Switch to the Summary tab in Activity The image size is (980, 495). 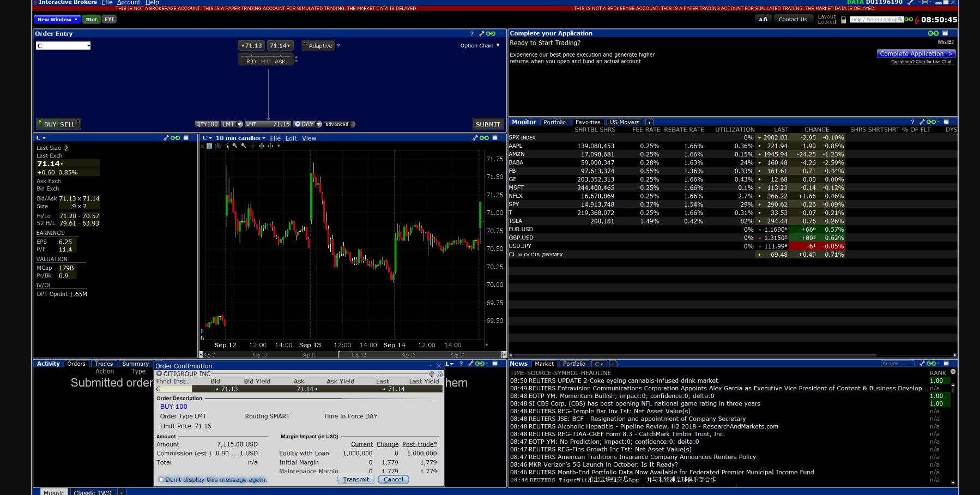point(135,364)
